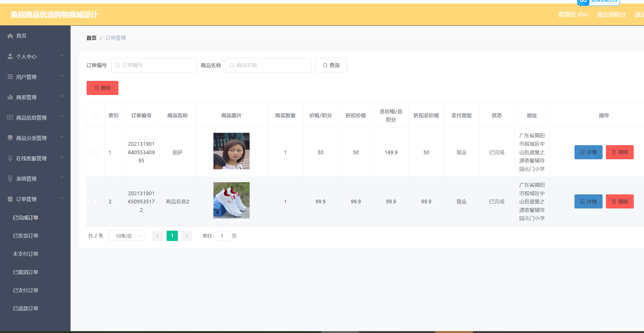644x333 pixels.
Task: Click the 商家管理 bar chart icon
Action: click(x=10, y=97)
